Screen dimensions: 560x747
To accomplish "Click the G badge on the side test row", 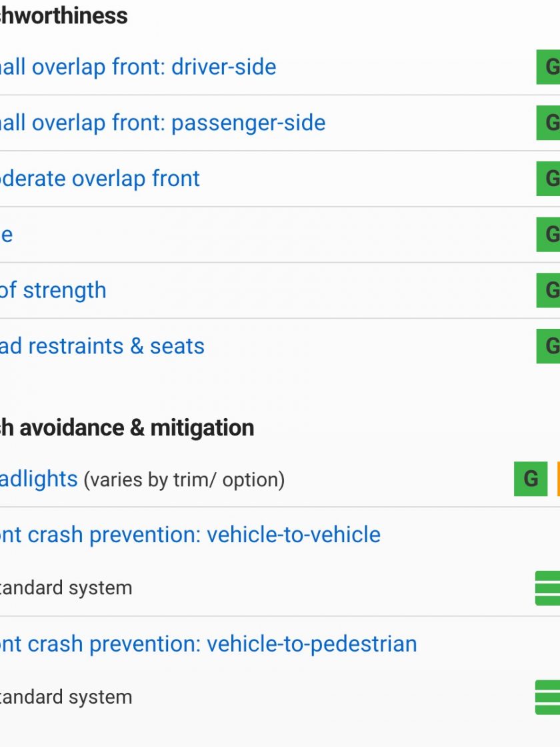I will click(x=548, y=234).
